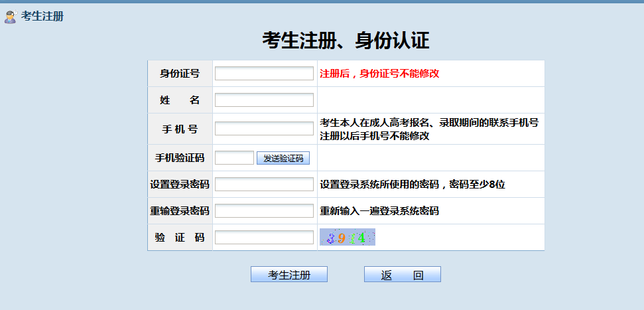
Task: Click the red 身份证号不能修改 warning text
Action: pos(379,74)
